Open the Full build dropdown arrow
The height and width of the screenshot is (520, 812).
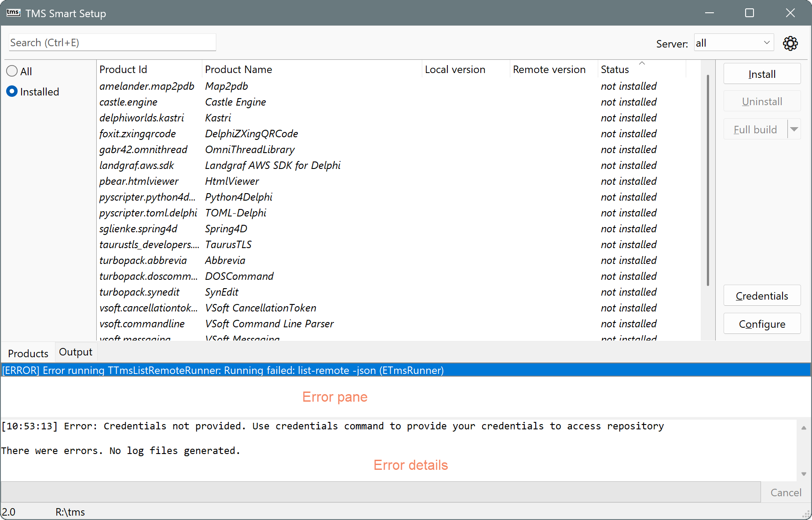794,129
